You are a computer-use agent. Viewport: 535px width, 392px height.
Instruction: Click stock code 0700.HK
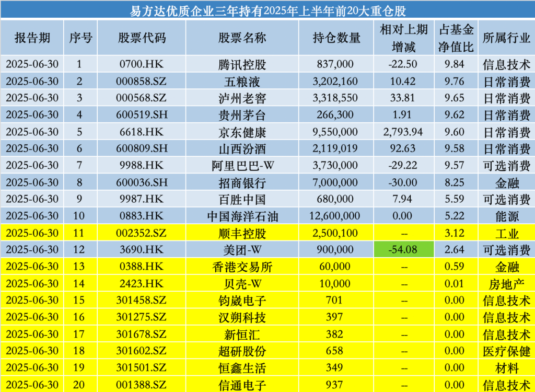click(x=141, y=64)
